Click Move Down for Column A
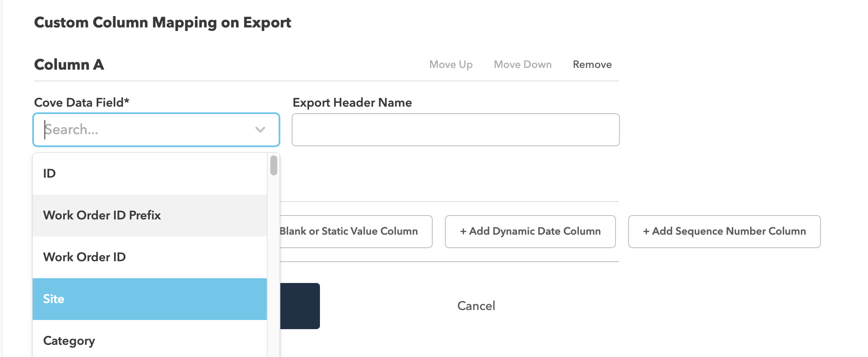This screenshot has width=868, height=357. click(523, 64)
